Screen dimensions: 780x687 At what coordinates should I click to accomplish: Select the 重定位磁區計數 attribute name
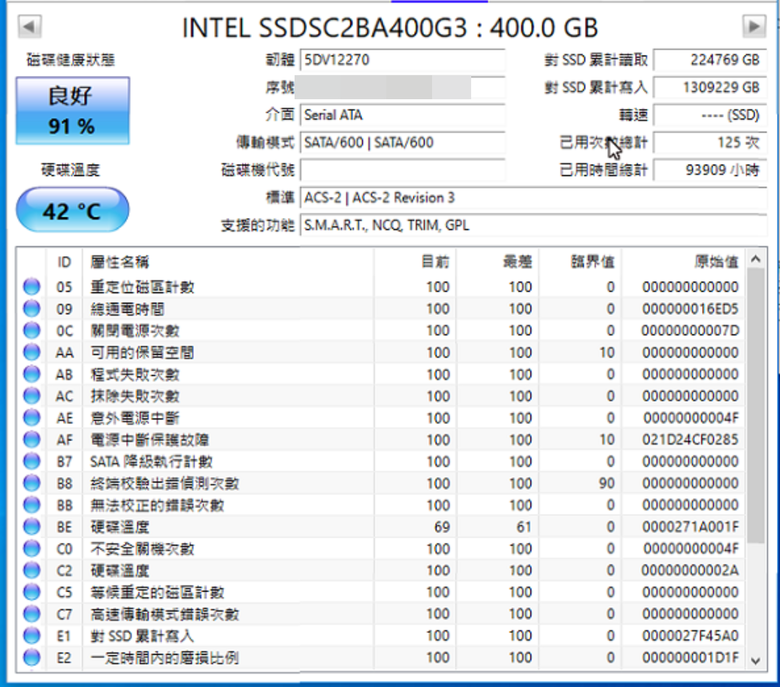(x=142, y=287)
